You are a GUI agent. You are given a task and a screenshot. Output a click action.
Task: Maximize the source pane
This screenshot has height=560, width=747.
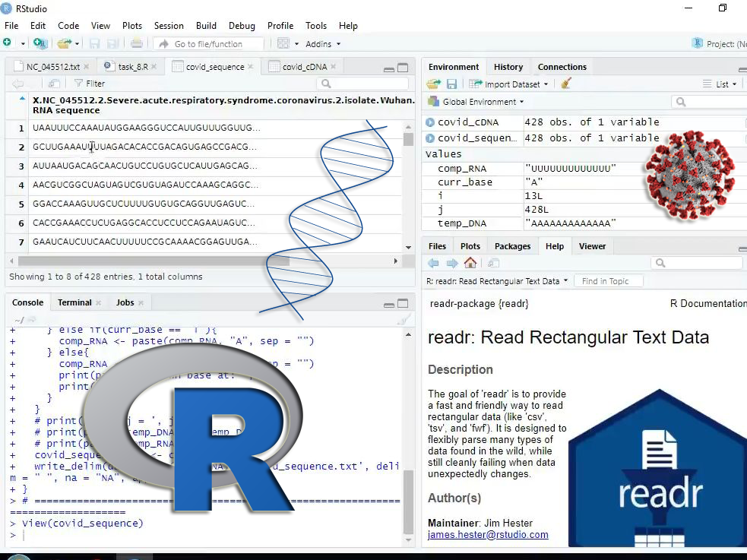[403, 68]
